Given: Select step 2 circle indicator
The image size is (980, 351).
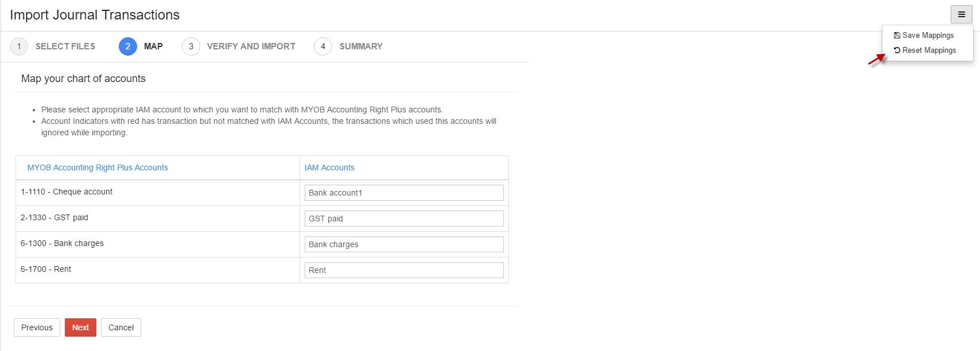Looking at the screenshot, I should coord(128,46).
